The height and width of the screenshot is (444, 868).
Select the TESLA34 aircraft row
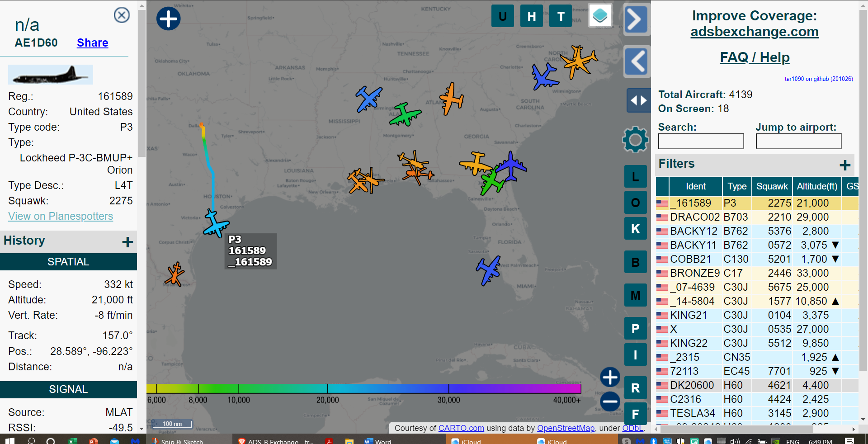pos(757,413)
